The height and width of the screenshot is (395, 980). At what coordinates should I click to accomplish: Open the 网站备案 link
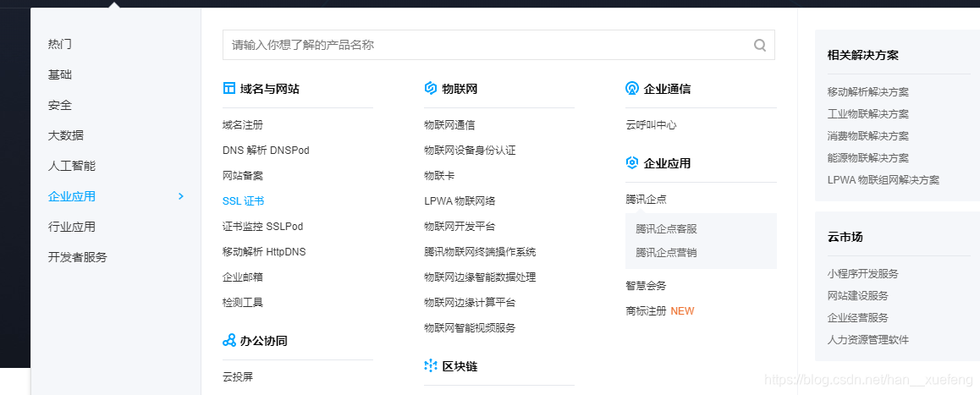click(243, 176)
